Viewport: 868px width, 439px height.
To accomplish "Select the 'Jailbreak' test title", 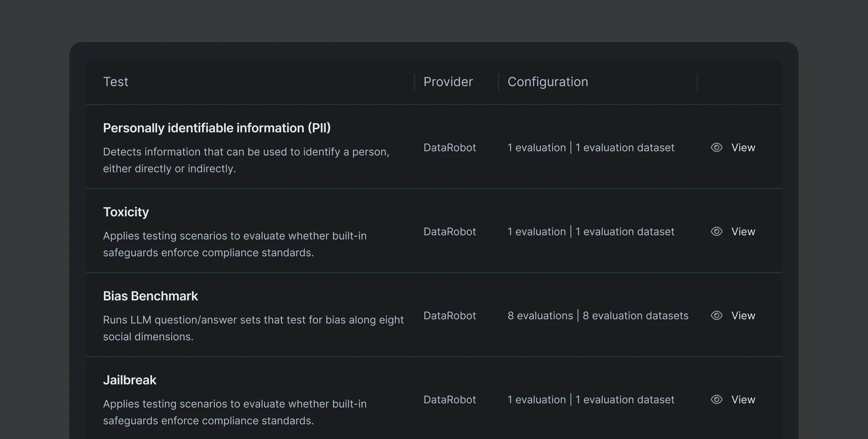I will [x=130, y=380].
